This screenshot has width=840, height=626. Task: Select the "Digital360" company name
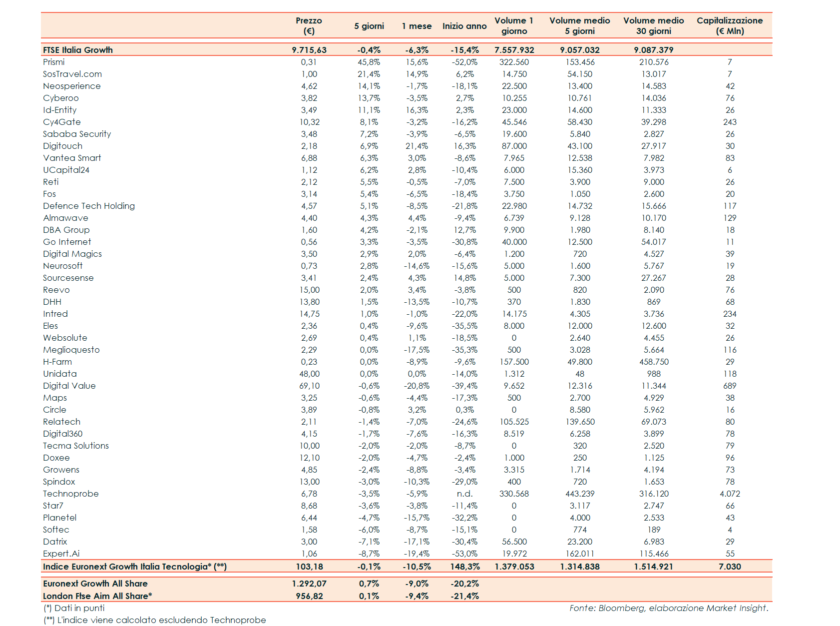(63, 434)
